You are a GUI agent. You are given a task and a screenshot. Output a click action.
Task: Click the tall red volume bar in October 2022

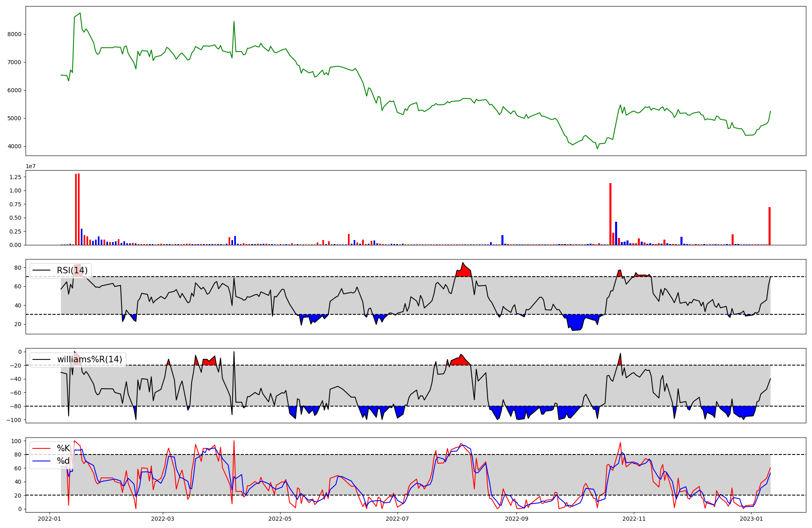(610, 214)
